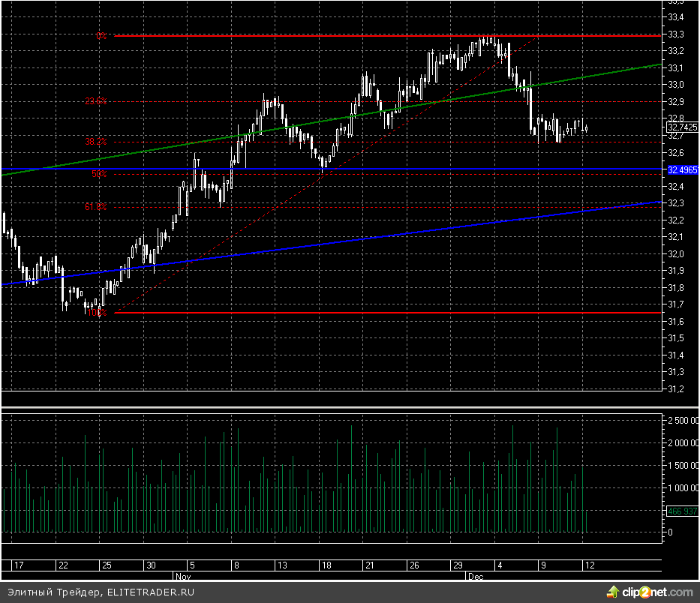Select the 23.6% Fibonacci level label
The height and width of the screenshot is (603, 700).
[95, 101]
